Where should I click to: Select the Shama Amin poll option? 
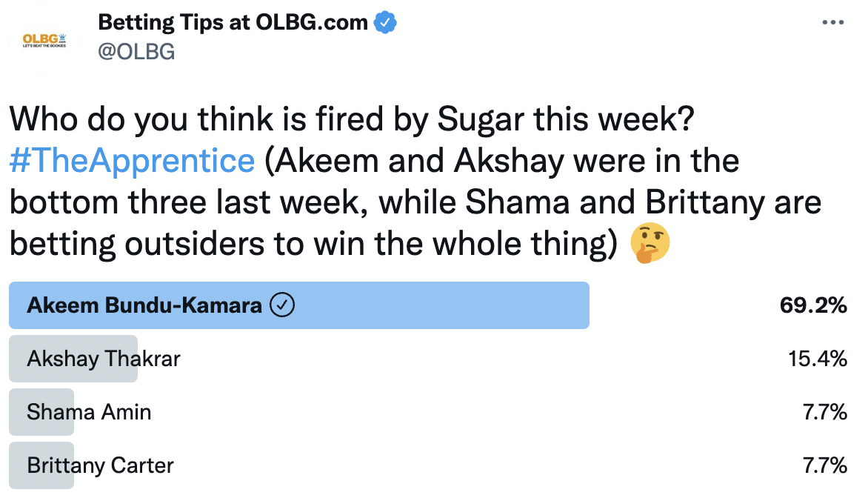(428, 412)
